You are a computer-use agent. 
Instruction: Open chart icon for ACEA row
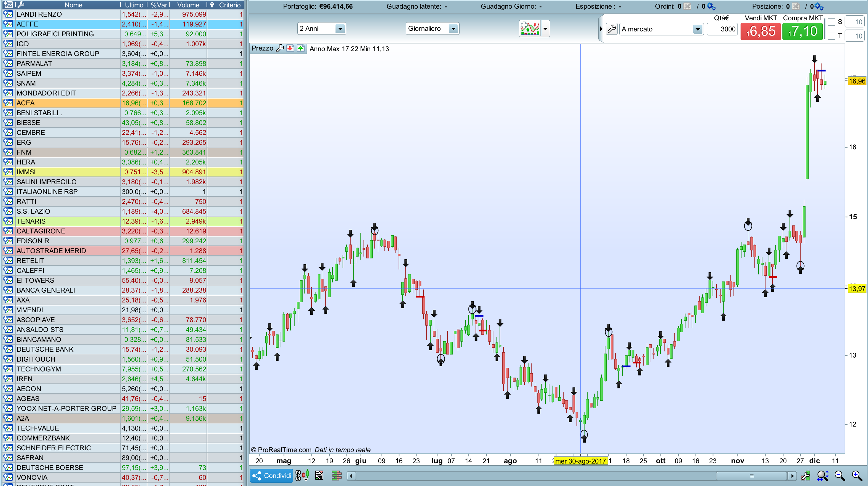coord(8,103)
